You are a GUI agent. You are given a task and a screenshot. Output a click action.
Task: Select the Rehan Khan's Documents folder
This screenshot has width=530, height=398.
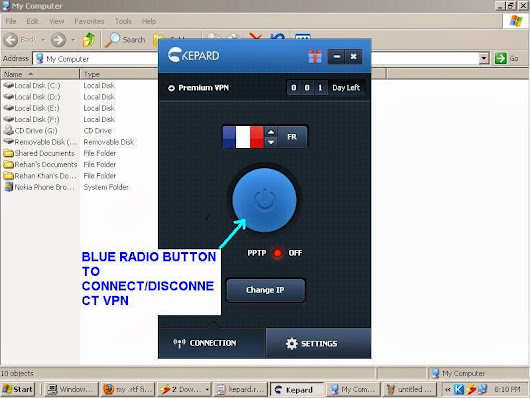[40, 176]
